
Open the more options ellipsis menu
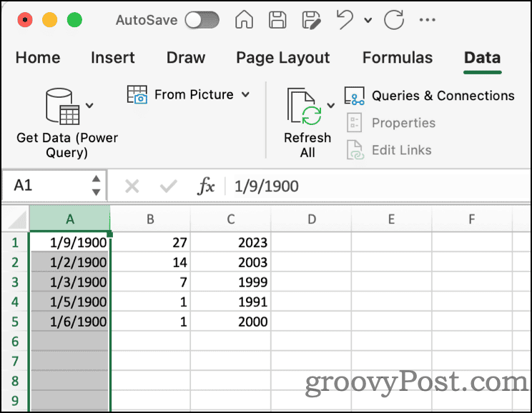(x=427, y=20)
